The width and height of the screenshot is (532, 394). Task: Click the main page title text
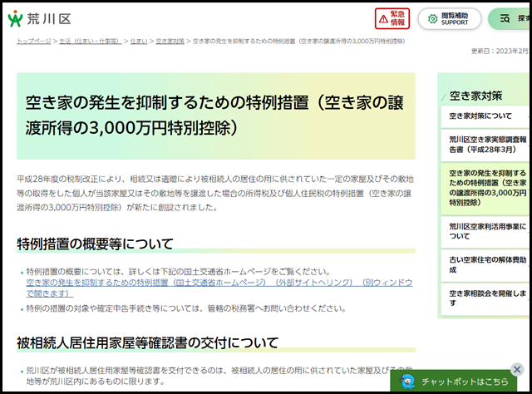(x=214, y=116)
